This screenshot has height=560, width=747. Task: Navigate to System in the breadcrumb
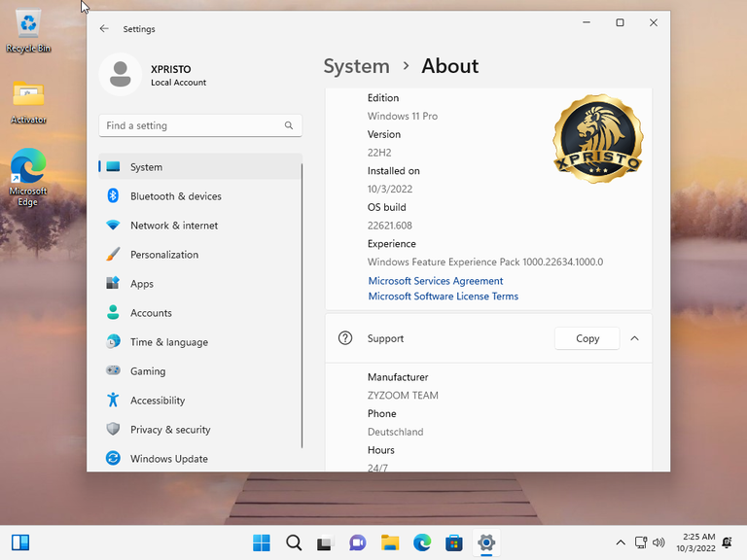[356, 66]
